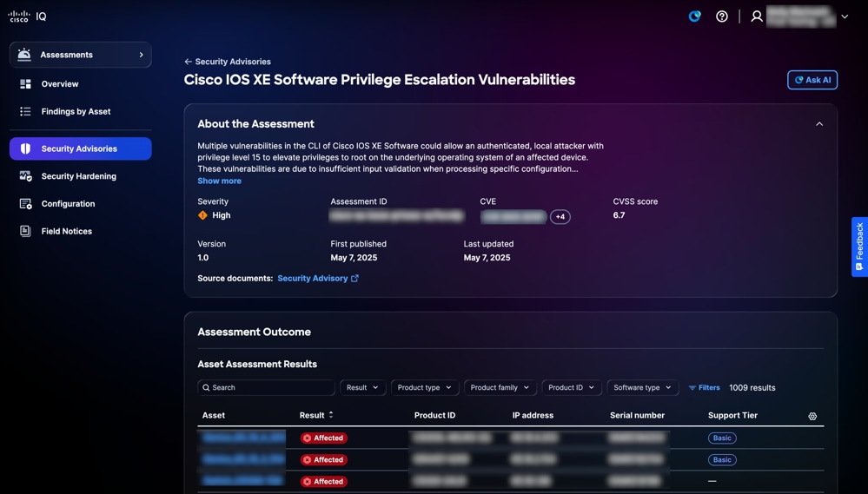Open table column settings gear
The width and height of the screenshot is (868, 494).
point(812,416)
